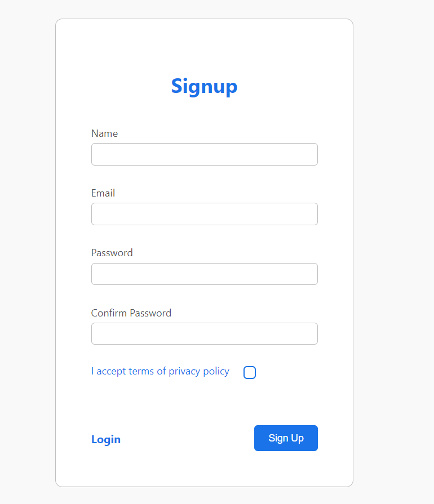Navigate to Login via the link
This screenshot has height=504, width=434.
pos(105,439)
